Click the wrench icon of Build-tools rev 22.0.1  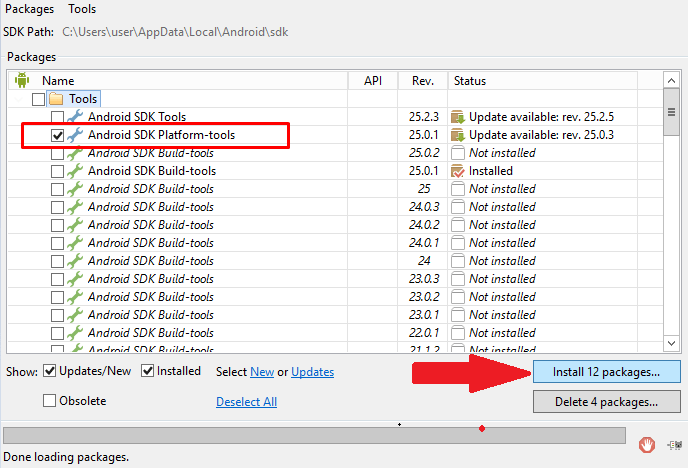pyautogui.click(x=75, y=332)
